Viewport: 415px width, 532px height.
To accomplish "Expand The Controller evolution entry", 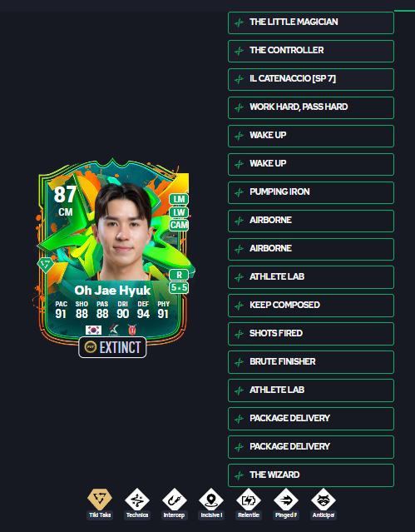I will pyautogui.click(x=311, y=51).
